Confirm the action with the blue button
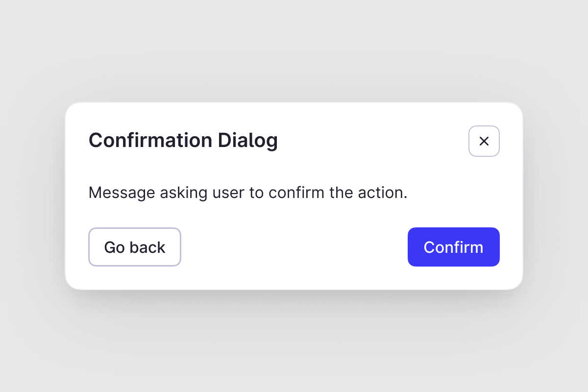 453,247
